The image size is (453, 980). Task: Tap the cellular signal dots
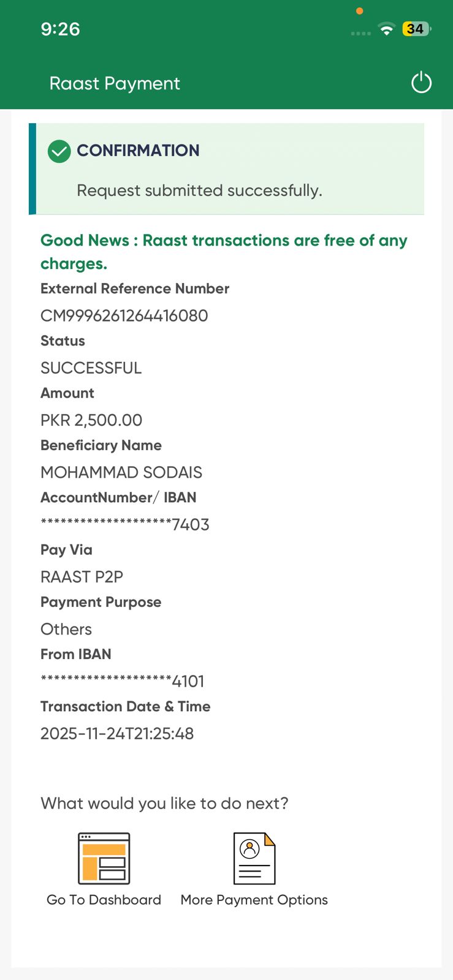pos(360,33)
